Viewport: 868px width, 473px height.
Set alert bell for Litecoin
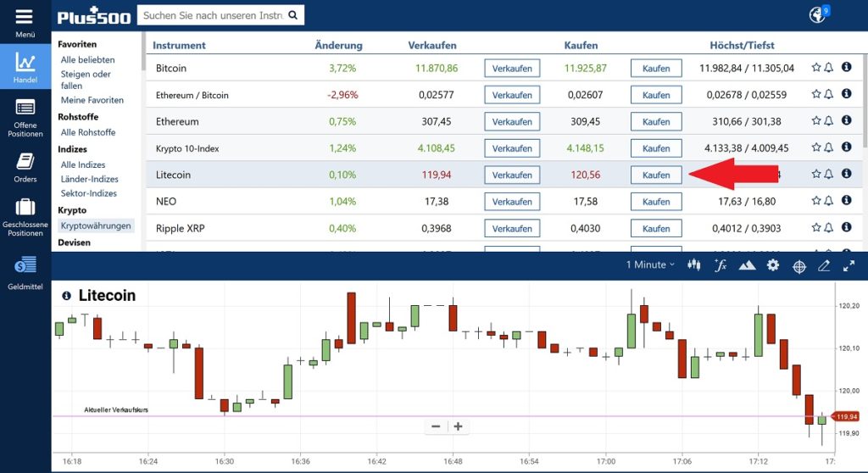coord(829,174)
